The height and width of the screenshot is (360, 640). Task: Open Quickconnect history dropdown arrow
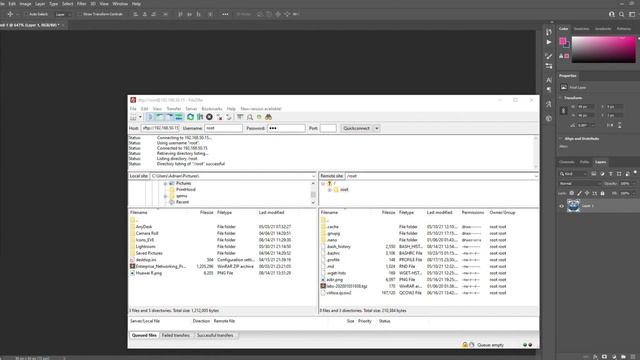[x=377, y=128]
